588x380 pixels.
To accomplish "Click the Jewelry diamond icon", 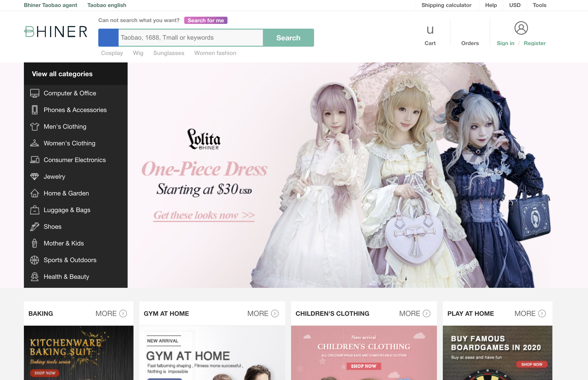I will coord(34,176).
